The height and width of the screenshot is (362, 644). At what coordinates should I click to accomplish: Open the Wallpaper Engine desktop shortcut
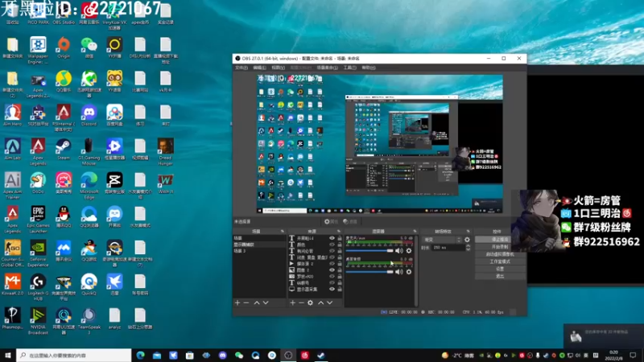point(38,50)
